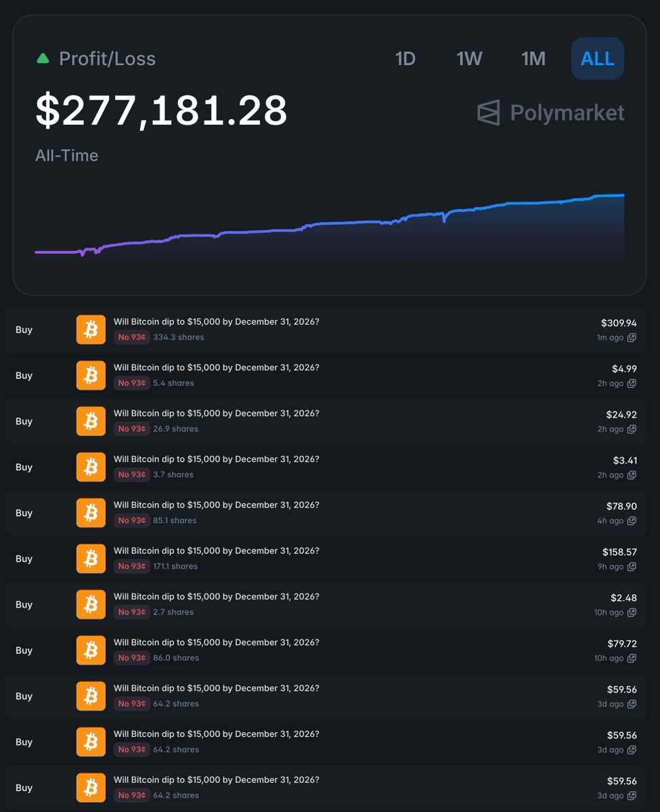Screen dimensions: 660x812
Task: Open external link icon on $24.92 row
Action: (x=632, y=429)
